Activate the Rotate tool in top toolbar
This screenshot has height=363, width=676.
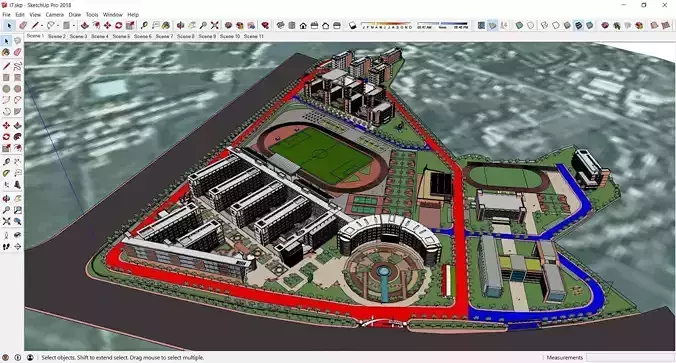pos(119,25)
